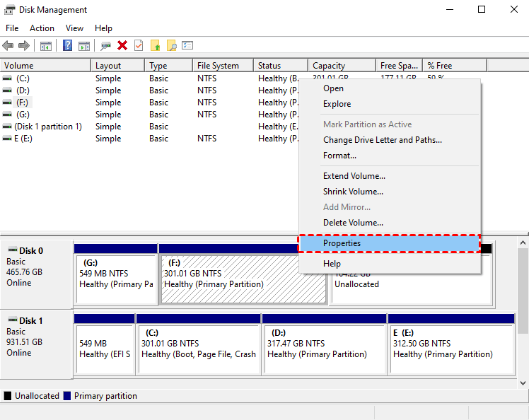
Task: Click the yellow page with green arrow icon
Action: [155, 46]
